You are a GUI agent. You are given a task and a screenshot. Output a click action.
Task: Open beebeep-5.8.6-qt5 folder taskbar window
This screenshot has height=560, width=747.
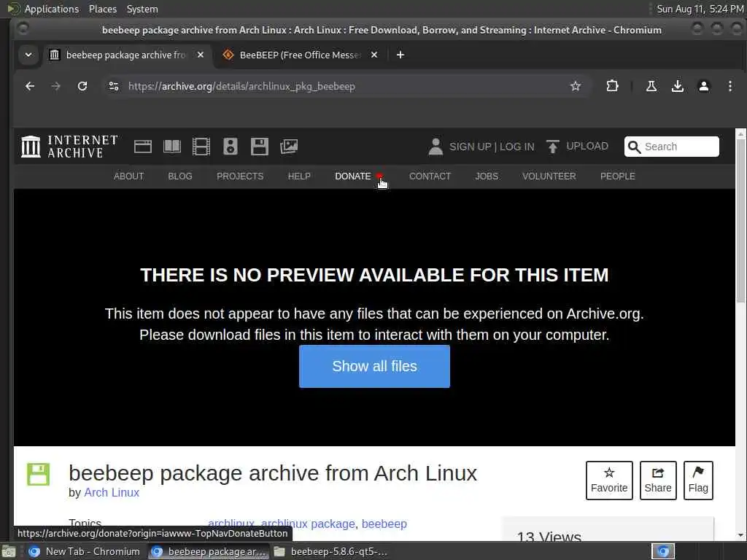(331, 551)
